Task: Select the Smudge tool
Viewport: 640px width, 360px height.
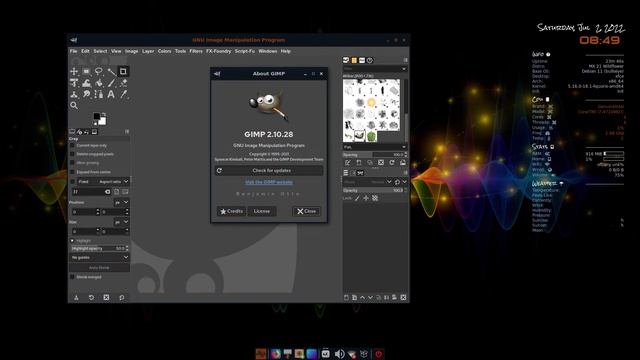Action: click(86, 94)
